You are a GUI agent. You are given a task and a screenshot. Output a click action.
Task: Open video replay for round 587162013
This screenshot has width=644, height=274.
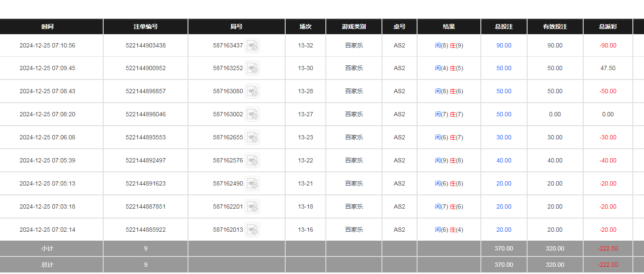252,230
